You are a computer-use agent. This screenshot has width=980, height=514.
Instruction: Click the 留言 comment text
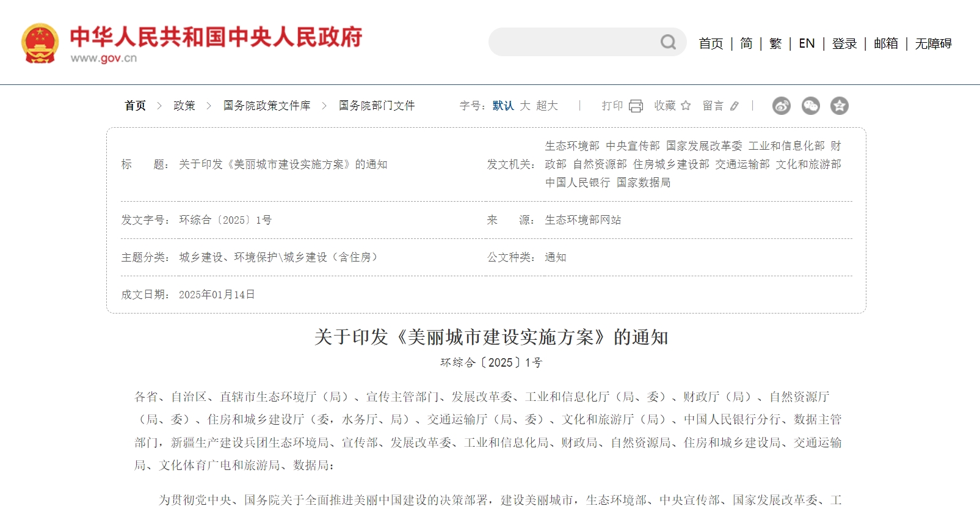pos(713,106)
